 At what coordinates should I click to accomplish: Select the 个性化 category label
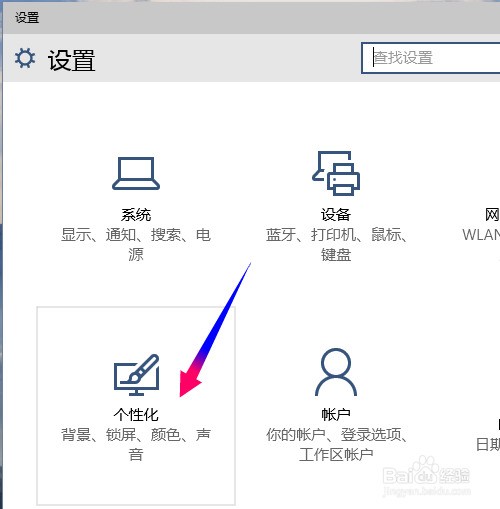(x=136, y=415)
